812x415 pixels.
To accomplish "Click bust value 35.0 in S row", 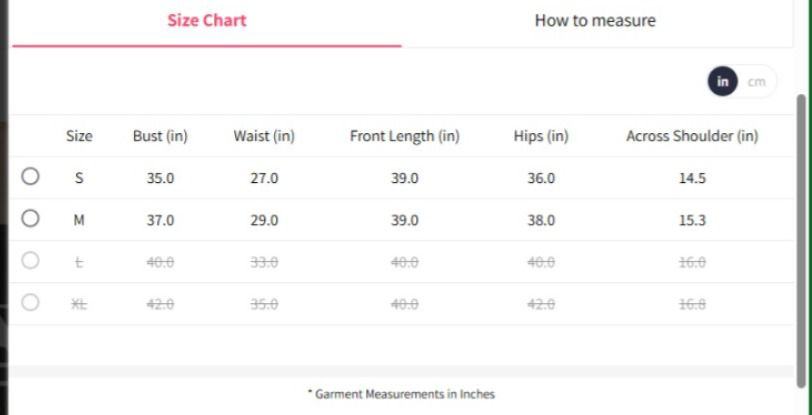I will (160, 178).
